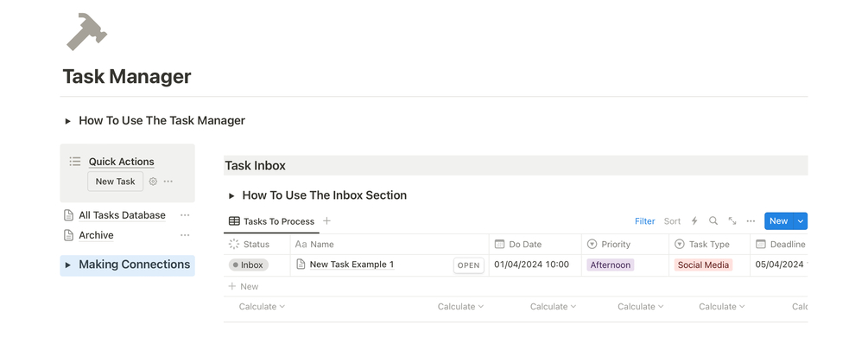Image resolution: width=868 pixels, height=338 pixels.
Task: Open Calculate dropdown under Status column
Action: (262, 306)
